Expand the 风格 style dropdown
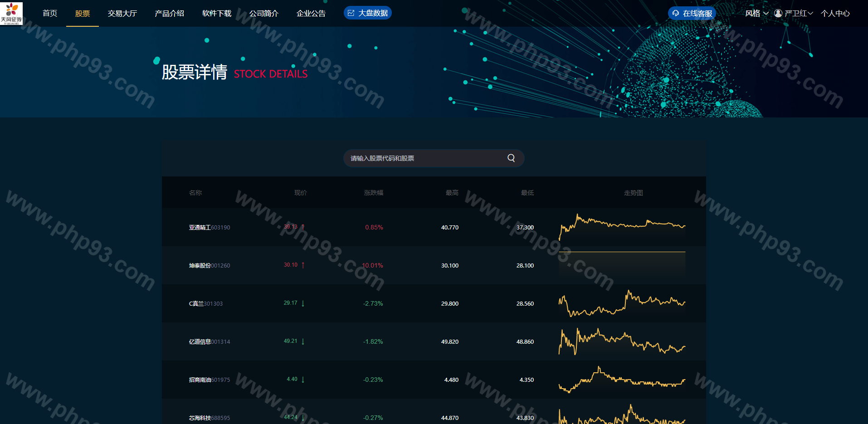868x424 pixels. pyautogui.click(x=756, y=14)
